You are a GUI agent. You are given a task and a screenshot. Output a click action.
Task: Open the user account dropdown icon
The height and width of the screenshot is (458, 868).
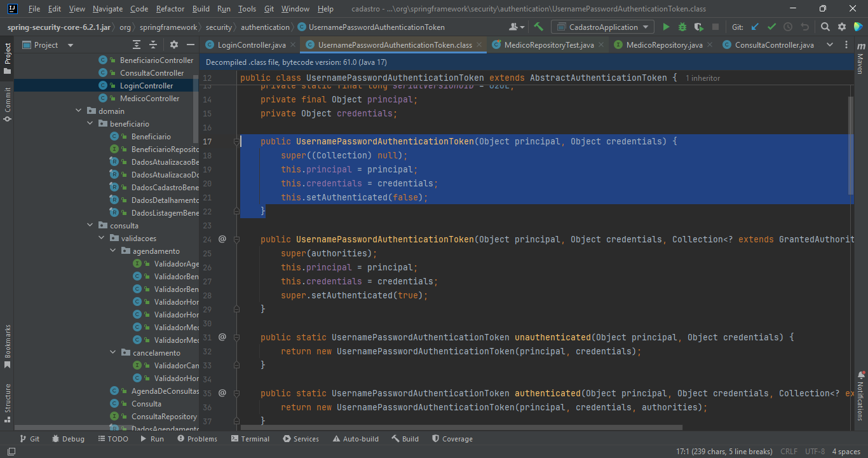point(517,27)
